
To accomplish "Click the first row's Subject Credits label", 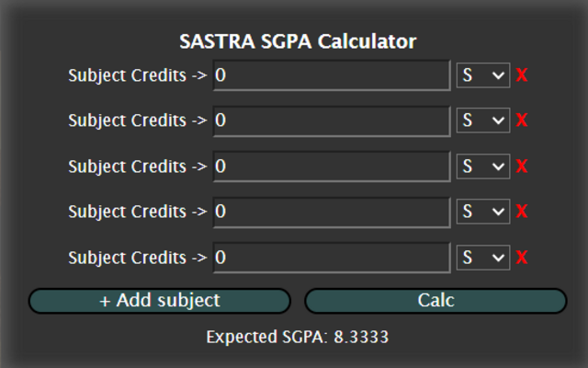I will pyautogui.click(x=138, y=75).
